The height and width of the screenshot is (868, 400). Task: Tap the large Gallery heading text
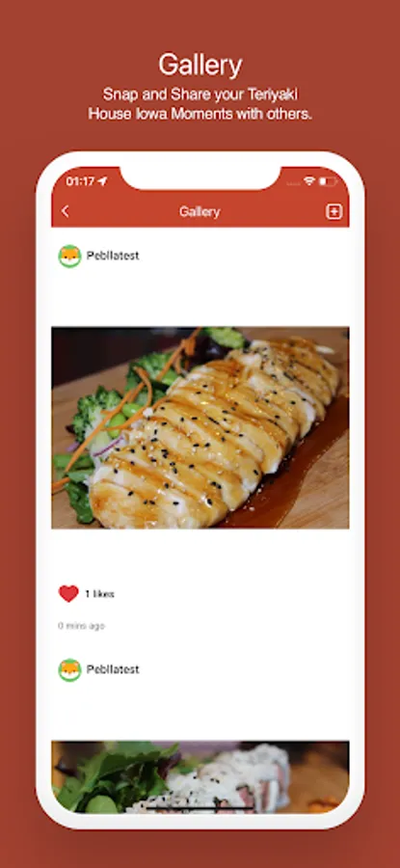coord(200,65)
